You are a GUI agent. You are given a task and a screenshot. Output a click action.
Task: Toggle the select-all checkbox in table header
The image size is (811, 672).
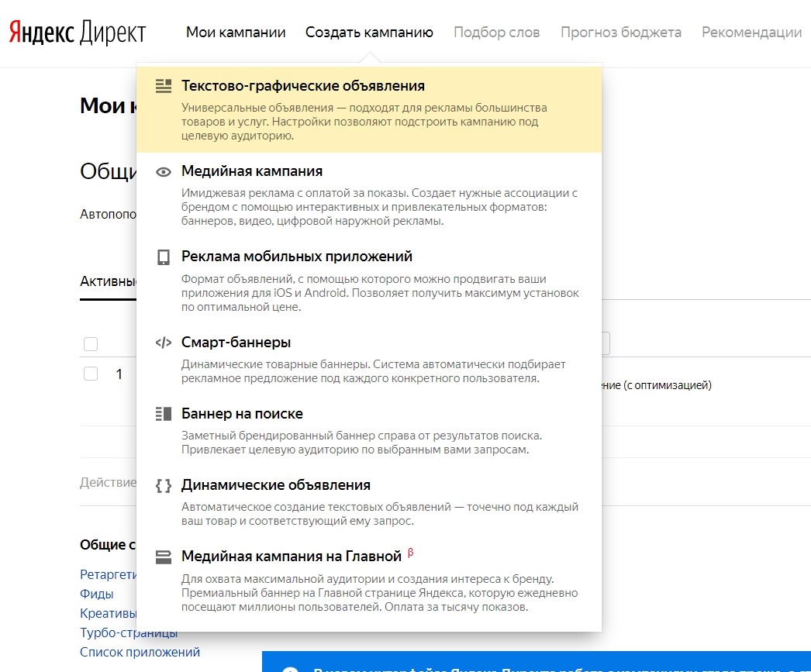(91, 343)
